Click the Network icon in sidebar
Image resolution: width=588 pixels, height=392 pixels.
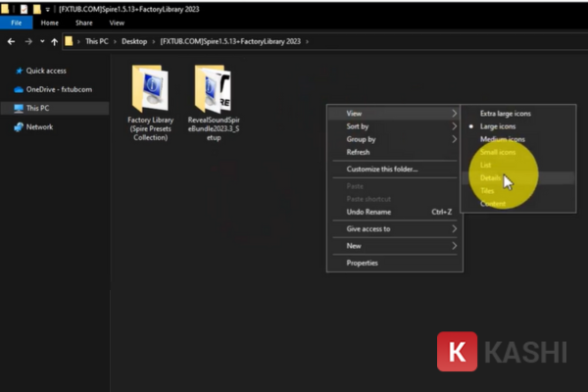(x=19, y=126)
